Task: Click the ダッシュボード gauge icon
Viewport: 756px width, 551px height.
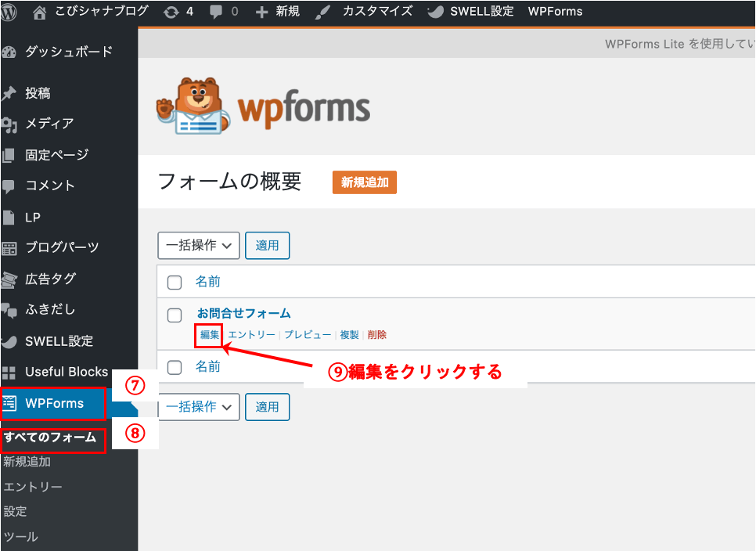Action: coord(9,52)
